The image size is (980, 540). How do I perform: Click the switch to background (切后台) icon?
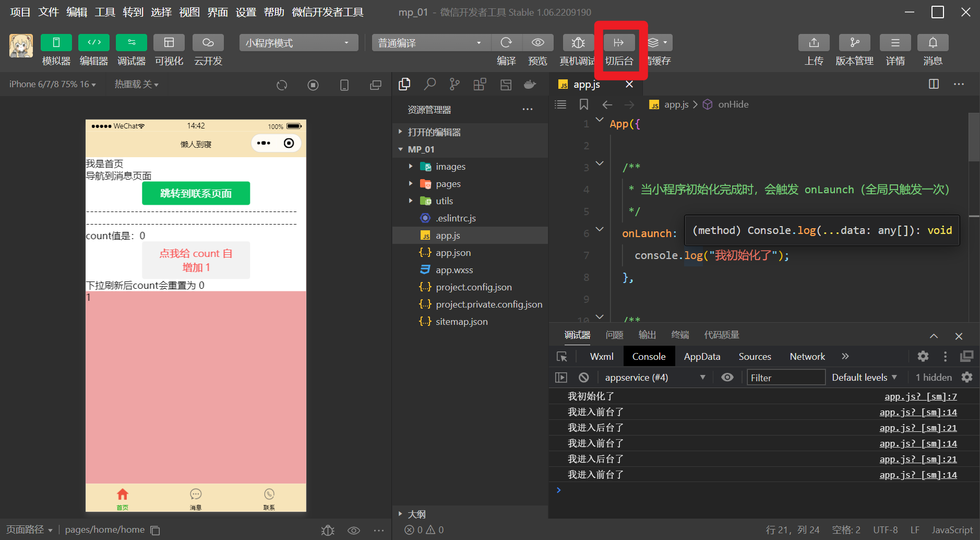[619, 42]
